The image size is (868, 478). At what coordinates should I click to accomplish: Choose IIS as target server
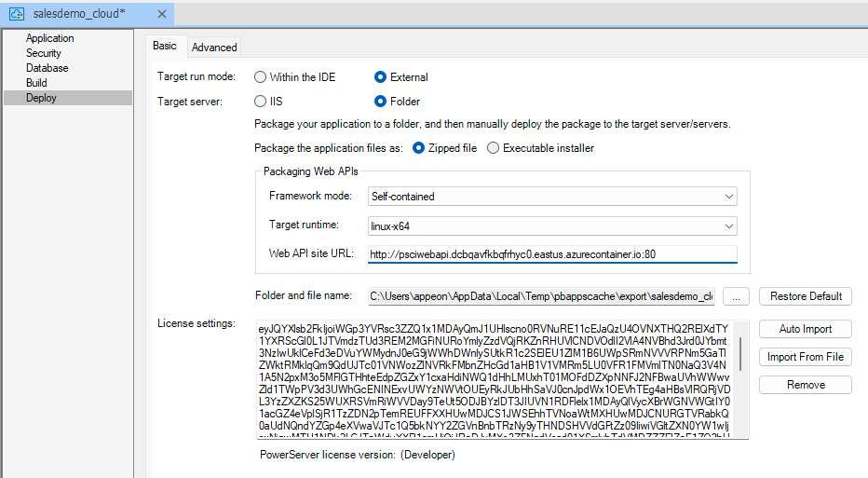[x=268, y=102]
